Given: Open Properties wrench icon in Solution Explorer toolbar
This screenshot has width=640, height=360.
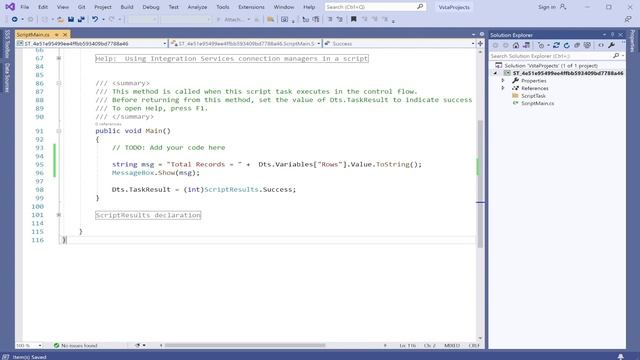Looking at the screenshot, I should coord(611,45).
